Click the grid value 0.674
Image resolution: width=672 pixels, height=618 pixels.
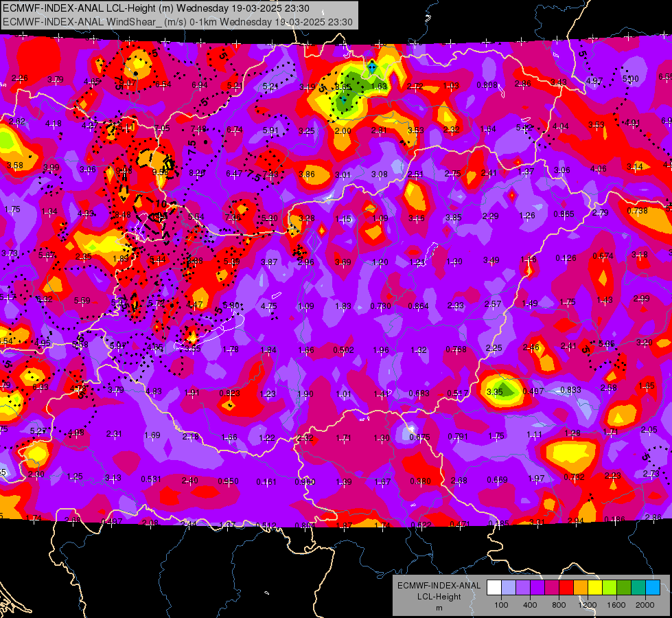(603, 256)
